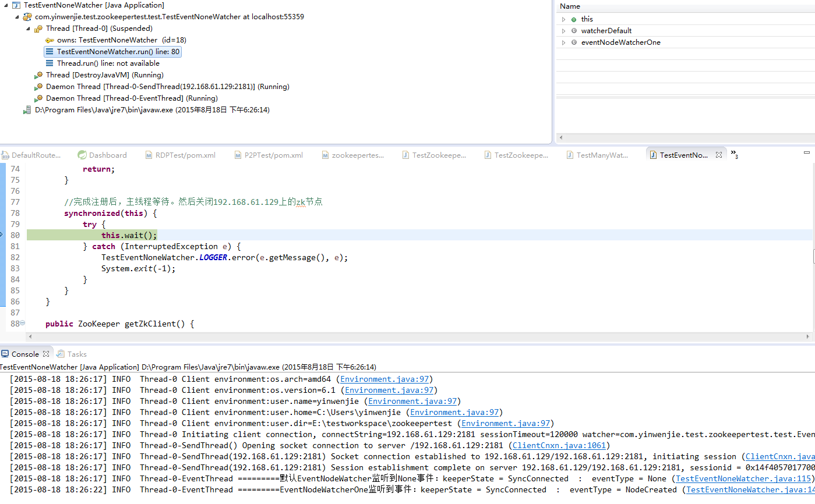The width and height of the screenshot is (815, 504).
Task: Open the TestEventNoneWatcher.java:115 link
Action: tap(743, 479)
